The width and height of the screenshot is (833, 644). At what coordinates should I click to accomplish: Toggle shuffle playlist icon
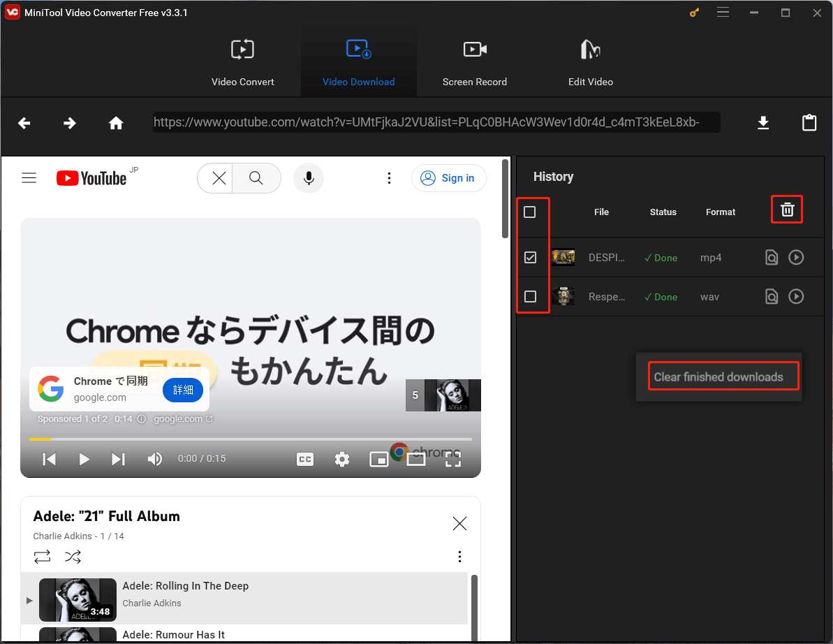tap(73, 556)
